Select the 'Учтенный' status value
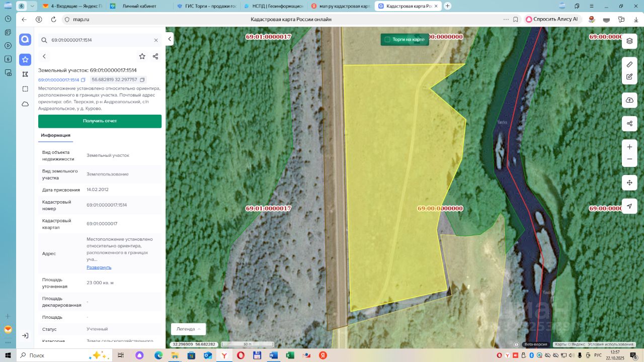Image resolution: width=644 pixels, height=362 pixels. pyautogui.click(x=97, y=329)
